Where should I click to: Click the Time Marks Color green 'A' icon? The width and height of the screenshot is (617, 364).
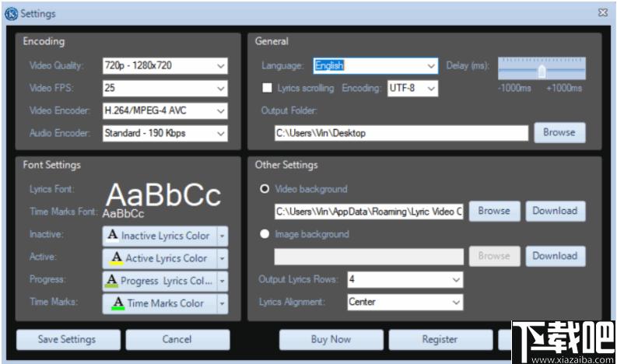118,303
